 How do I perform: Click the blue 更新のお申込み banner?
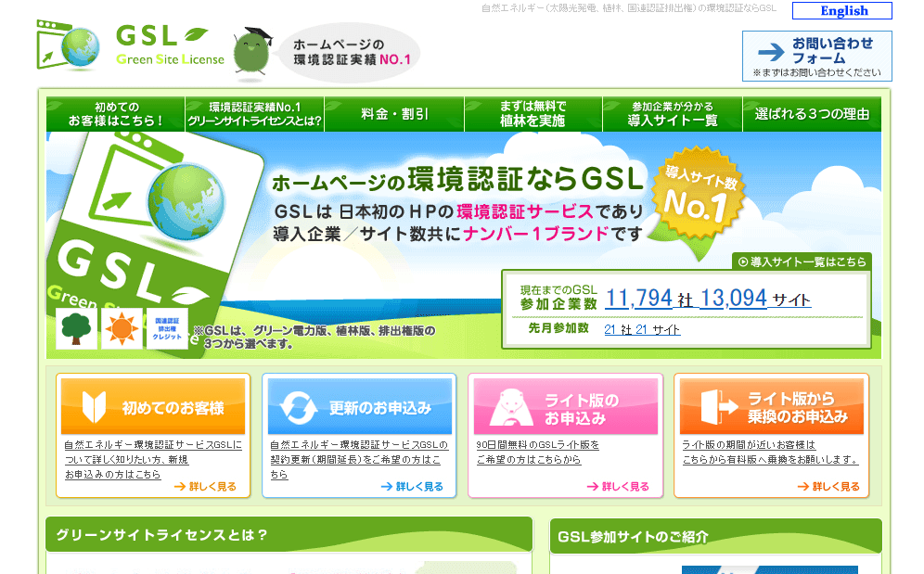(359, 407)
